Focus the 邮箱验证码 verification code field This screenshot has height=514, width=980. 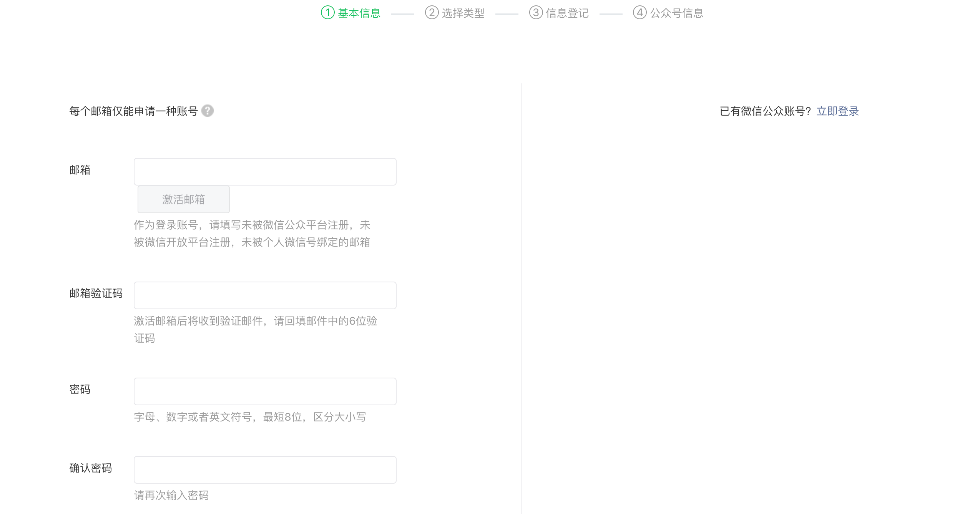tap(265, 295)
